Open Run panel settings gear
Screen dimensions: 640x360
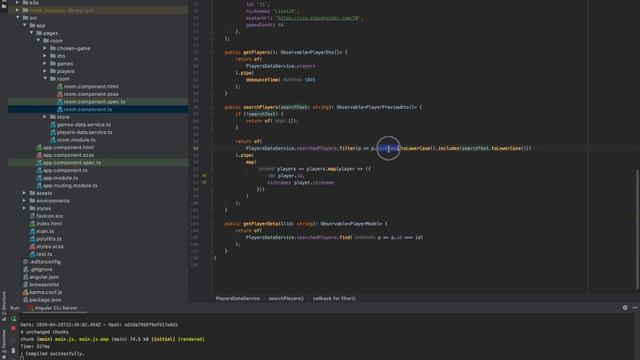click(625, 308)
